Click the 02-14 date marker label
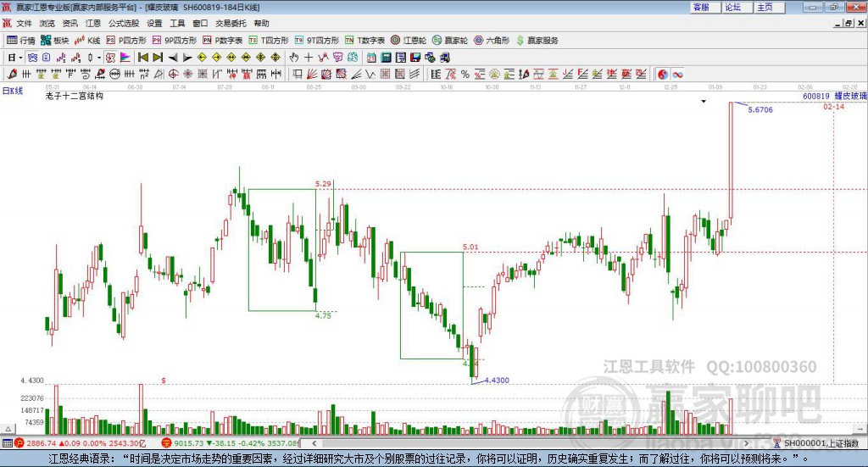868x467 pixels. tap(833, 106)
